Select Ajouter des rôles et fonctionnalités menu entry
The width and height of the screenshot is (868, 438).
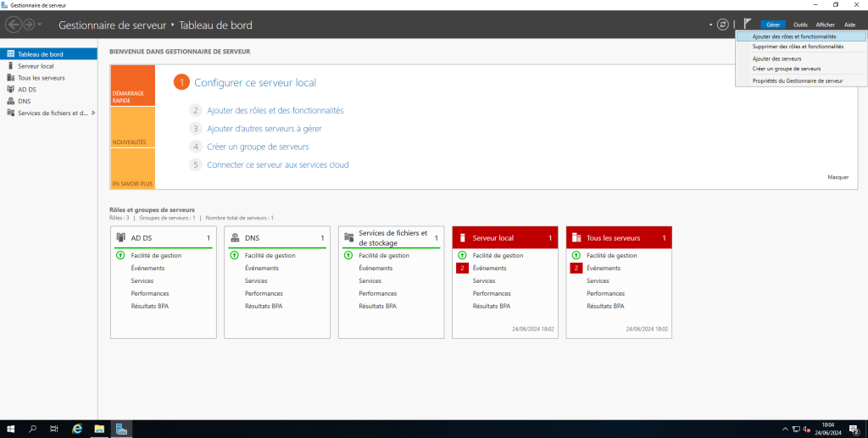point(793,36)
